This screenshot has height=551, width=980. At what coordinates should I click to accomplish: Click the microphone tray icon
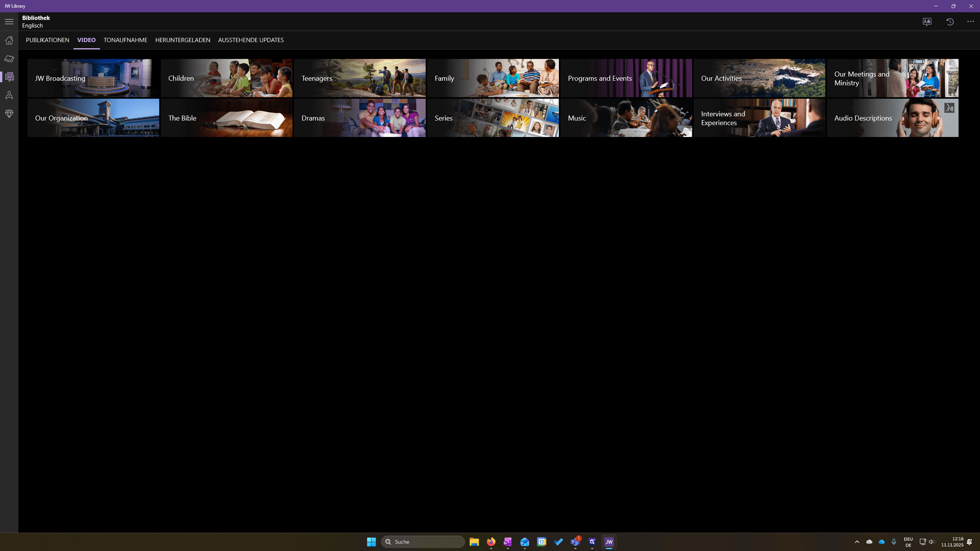tap(894, 542)
